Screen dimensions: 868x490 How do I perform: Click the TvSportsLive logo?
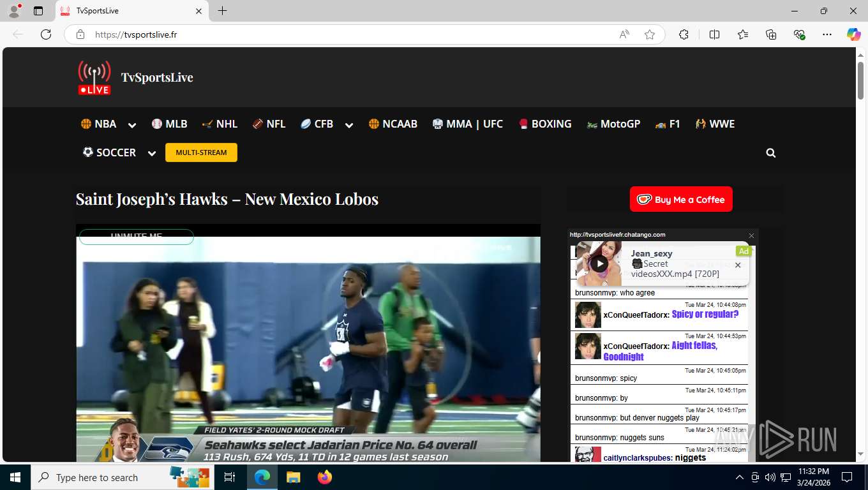coord(94,78)
